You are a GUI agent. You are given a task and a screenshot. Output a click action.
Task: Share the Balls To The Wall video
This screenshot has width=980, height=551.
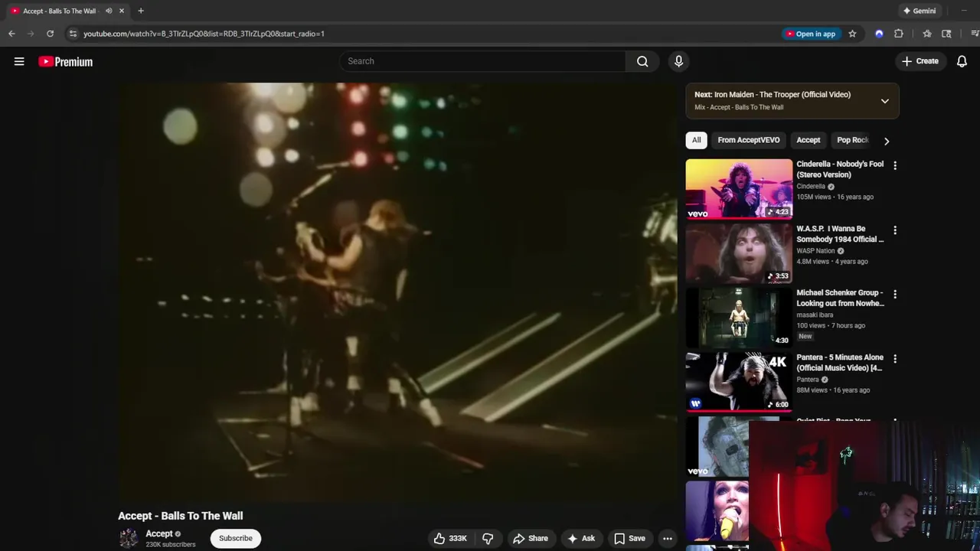point(531,538)
